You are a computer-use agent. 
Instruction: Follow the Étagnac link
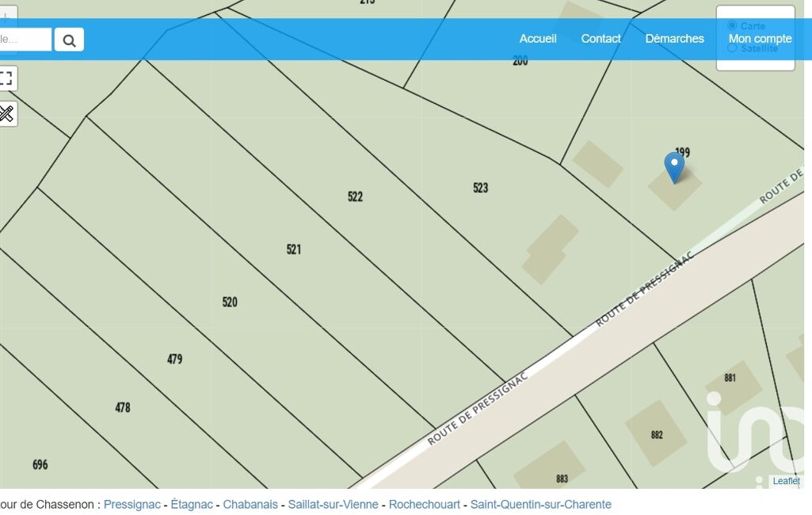(x=192, y=505)
